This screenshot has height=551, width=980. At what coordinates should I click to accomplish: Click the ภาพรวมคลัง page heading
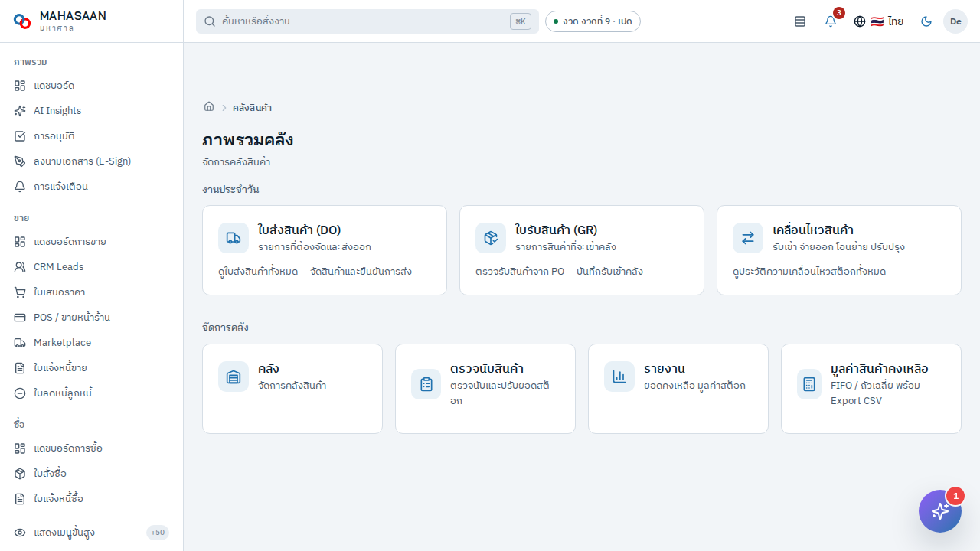[x=248, y=140]
